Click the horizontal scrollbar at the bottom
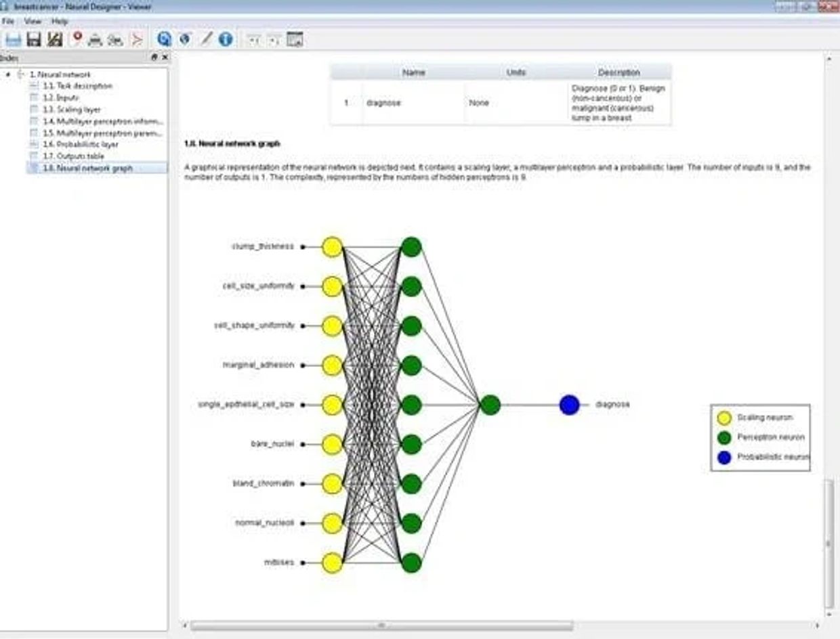Screen dimensions: 840x639 (381, 625)
